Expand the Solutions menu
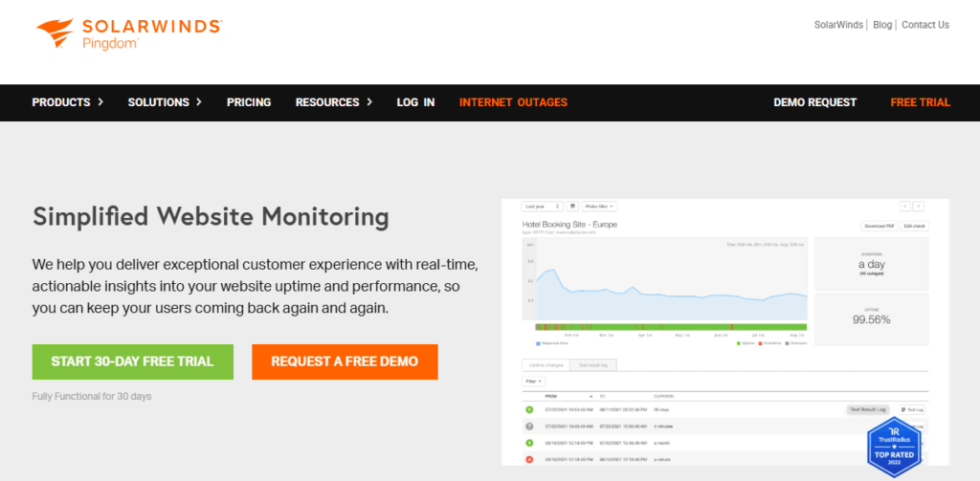The height and width of the screenshot is (481, 980). coord(165,102)
